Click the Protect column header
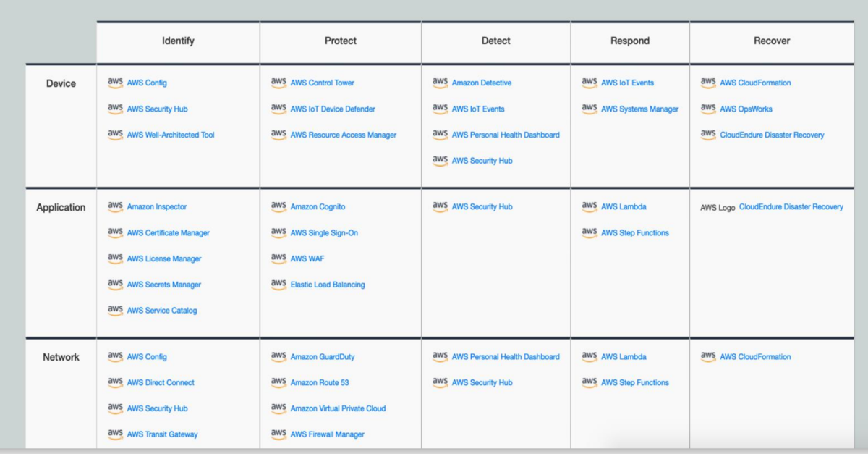This screenshot has width=868, height=454. [x=340, y=41]
